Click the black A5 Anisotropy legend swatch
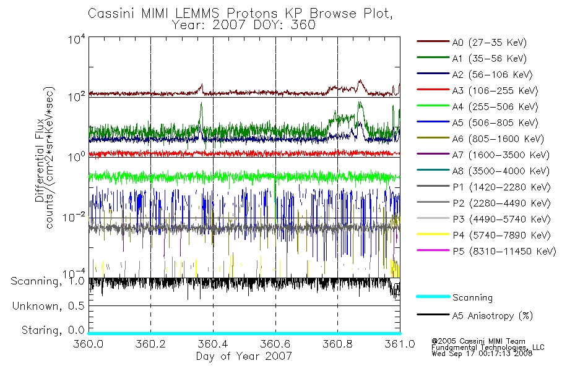The height and width of the screenshot is (371, 588). pyautogui.click(x=433, y=314)
